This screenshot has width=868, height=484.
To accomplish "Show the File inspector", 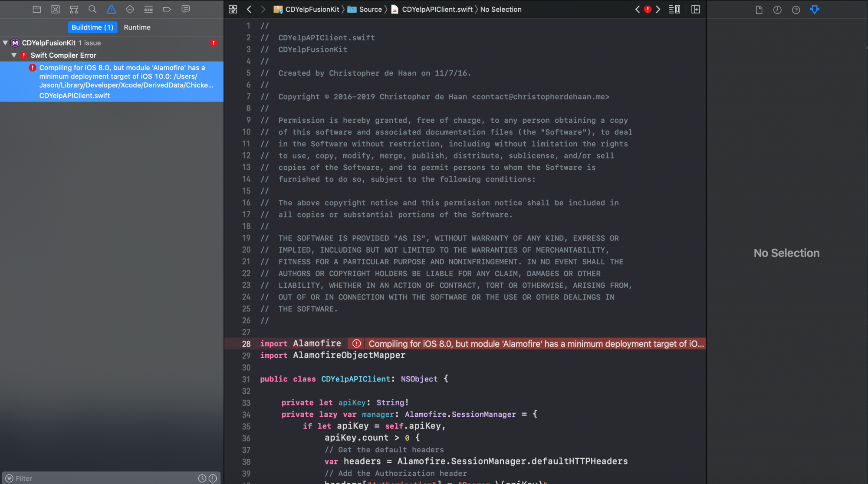I will click(759, 10).
